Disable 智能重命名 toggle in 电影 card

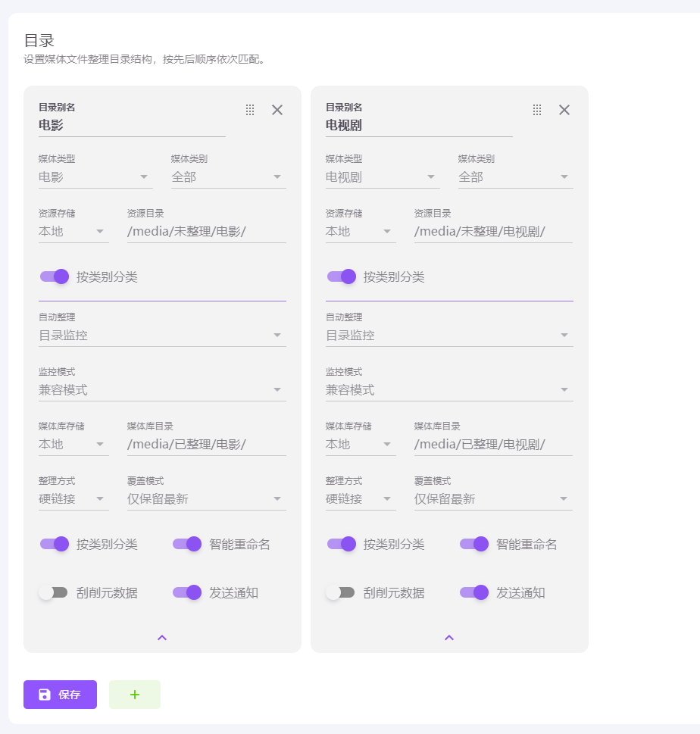pyautogui.click(x=187, y=544)
